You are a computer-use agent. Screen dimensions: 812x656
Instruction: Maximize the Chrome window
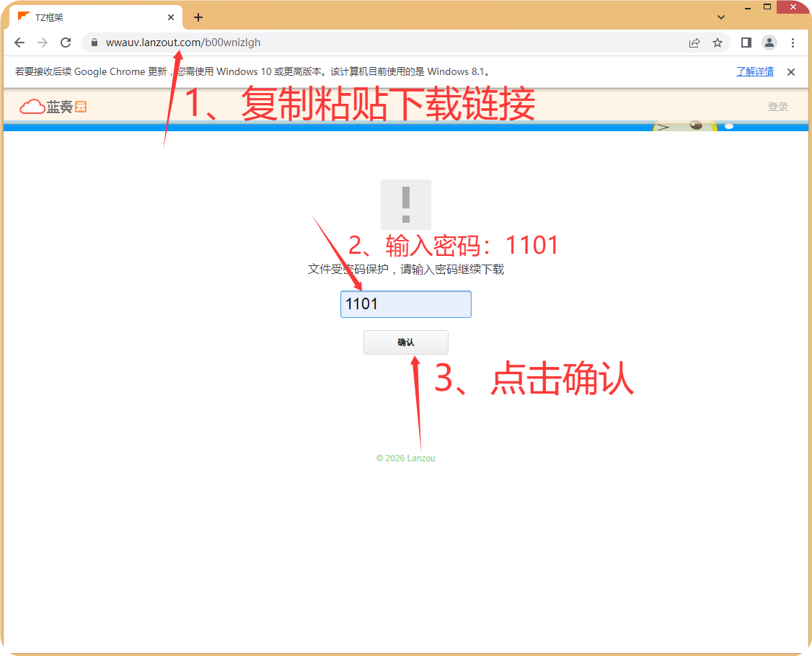[767, 6]
